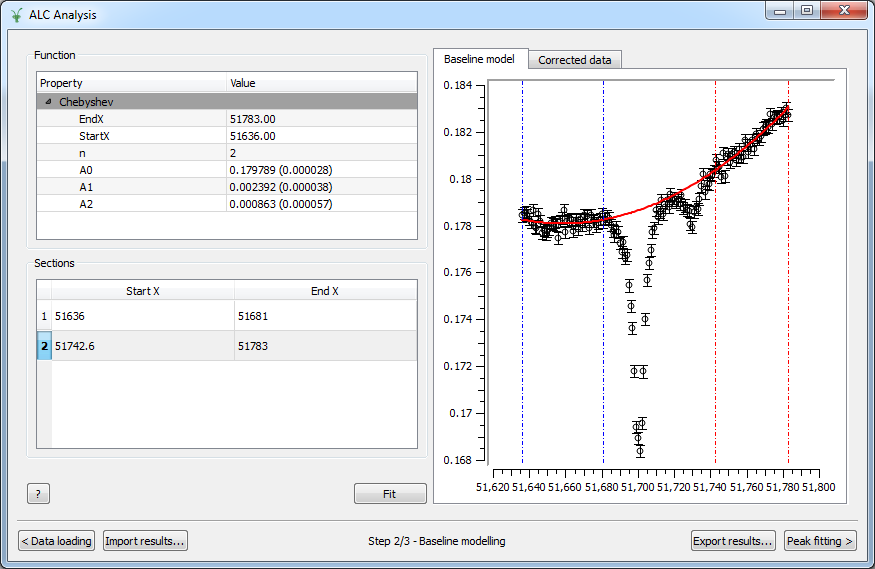
Task: Click the red dashed section end marker line
Action: (788, 300)
